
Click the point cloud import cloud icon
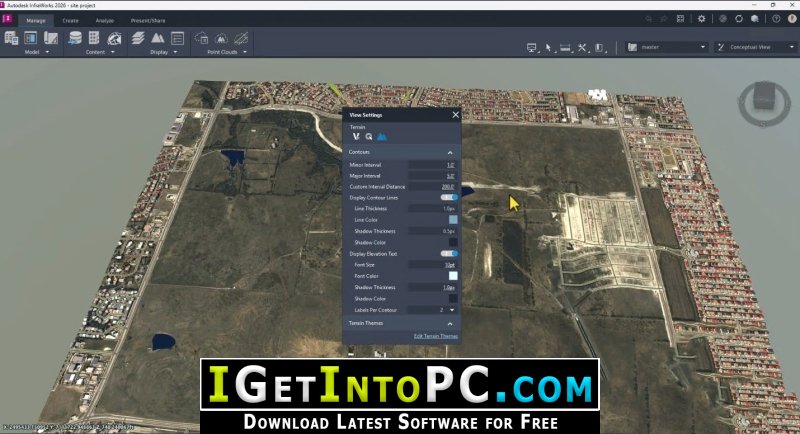(x=202, y=38)
